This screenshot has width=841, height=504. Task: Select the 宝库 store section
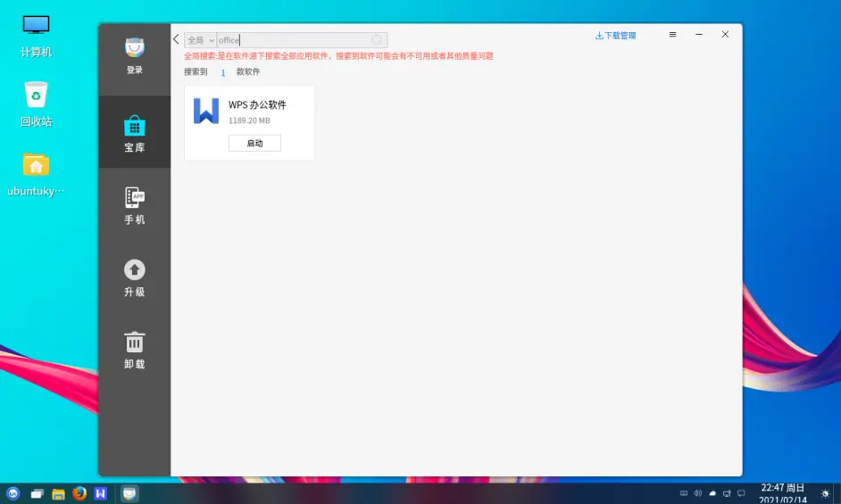click(135, 132)
